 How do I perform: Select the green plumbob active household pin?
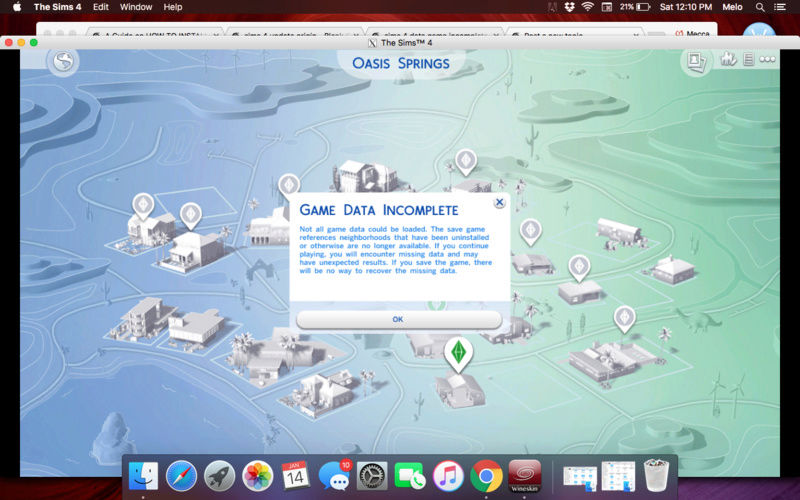pyautogui.click(x=458, y=354)
